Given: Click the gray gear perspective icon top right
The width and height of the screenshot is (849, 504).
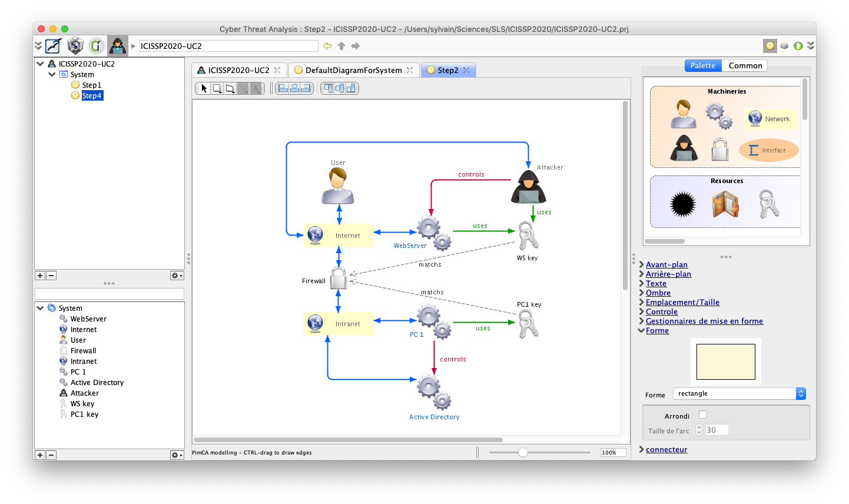Looking at the screenshot, I should pyautogui.click(x=784, y=45).
